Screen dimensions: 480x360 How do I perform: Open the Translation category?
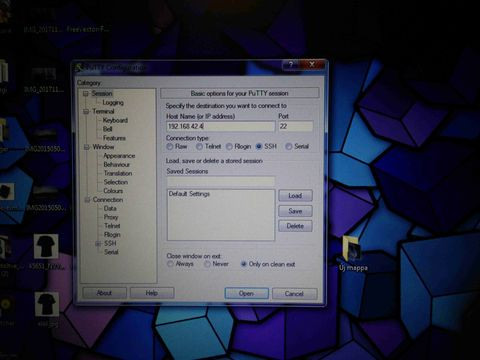[x=118, y=173]
